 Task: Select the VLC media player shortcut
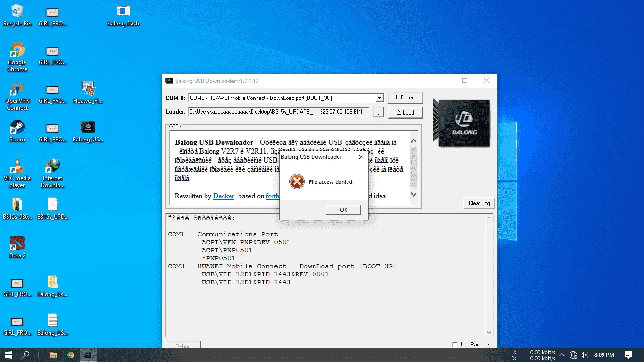(17, 173)
